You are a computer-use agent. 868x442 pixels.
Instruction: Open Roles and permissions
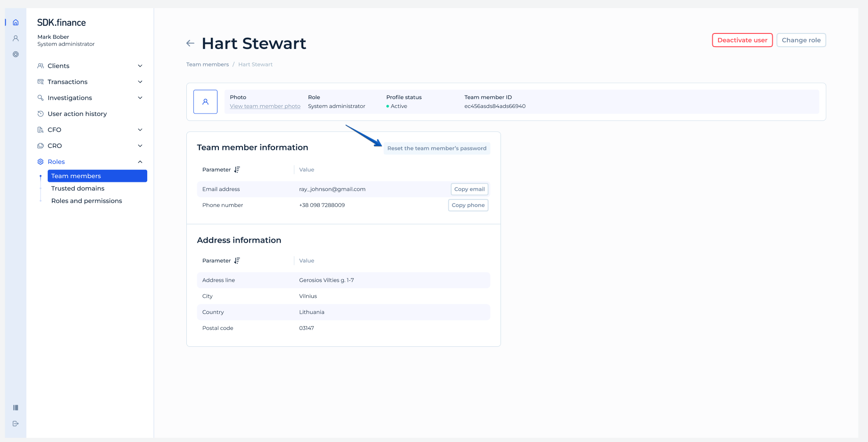86,200
